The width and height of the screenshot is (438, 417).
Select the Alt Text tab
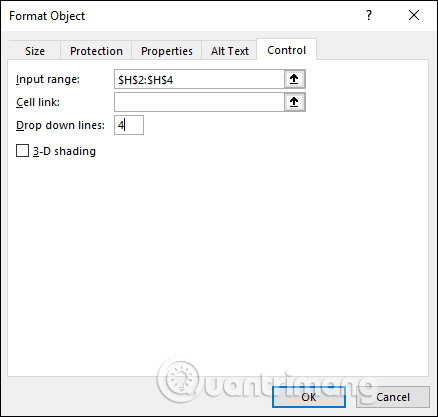230,51
